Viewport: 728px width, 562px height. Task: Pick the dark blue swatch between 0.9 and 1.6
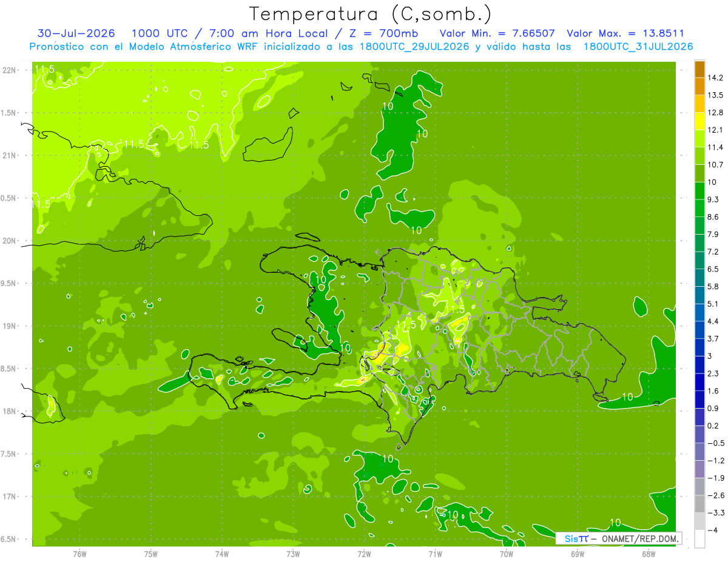(x=699, y=400)
